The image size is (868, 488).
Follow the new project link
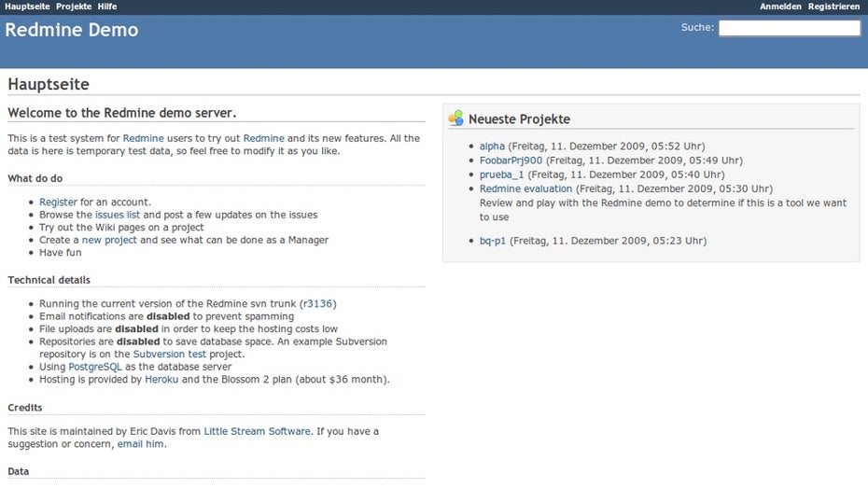(x=109, y=240)
